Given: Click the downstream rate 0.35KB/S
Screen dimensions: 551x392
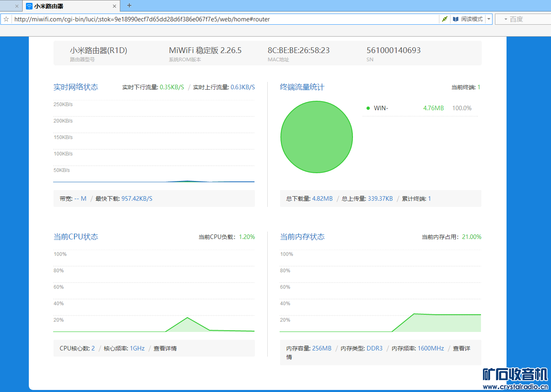Looking at the screenshot, I should (172, 87).
